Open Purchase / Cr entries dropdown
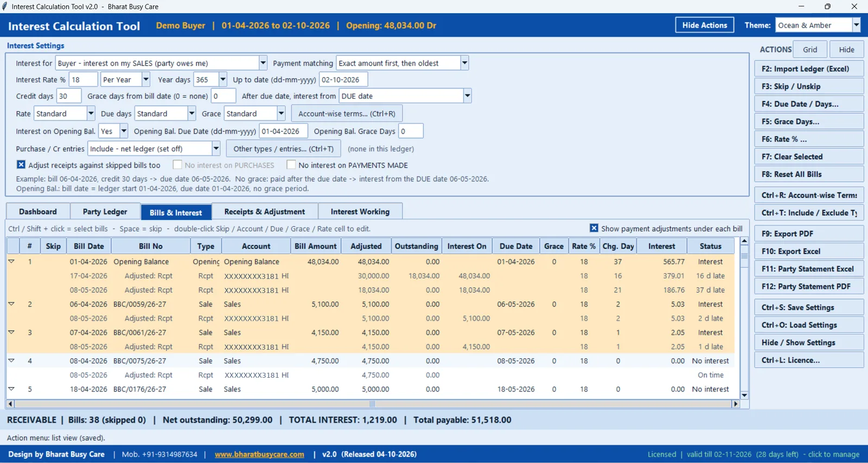The height and width of the screenshot is (463, 868). (x=216, y=148)
